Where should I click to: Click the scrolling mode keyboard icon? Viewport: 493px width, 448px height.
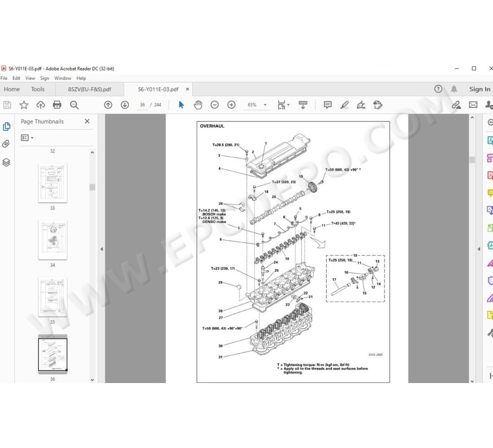[303, 105]
